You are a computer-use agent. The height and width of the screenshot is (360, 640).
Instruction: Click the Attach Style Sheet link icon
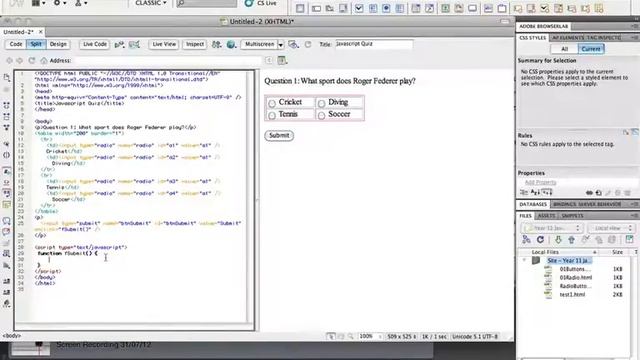pos(589,193)
